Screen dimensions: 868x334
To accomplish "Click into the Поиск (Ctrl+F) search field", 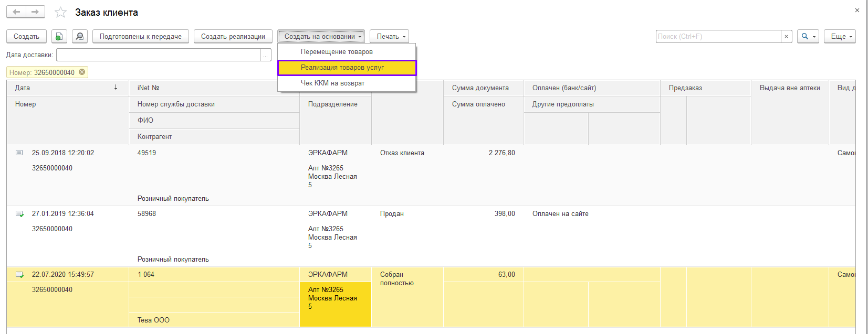I will (x=718, y=36).
